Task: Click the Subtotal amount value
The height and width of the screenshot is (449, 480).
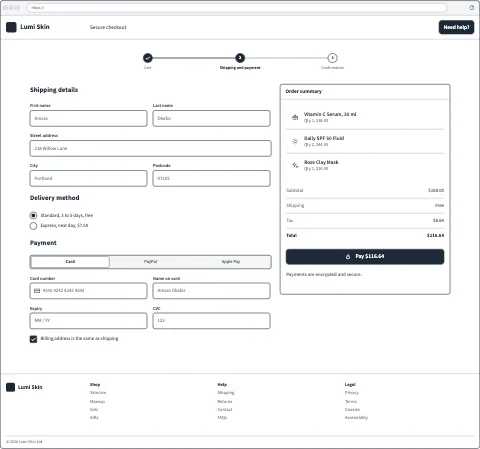Action: pyautogui.click(x=436, y=190)
